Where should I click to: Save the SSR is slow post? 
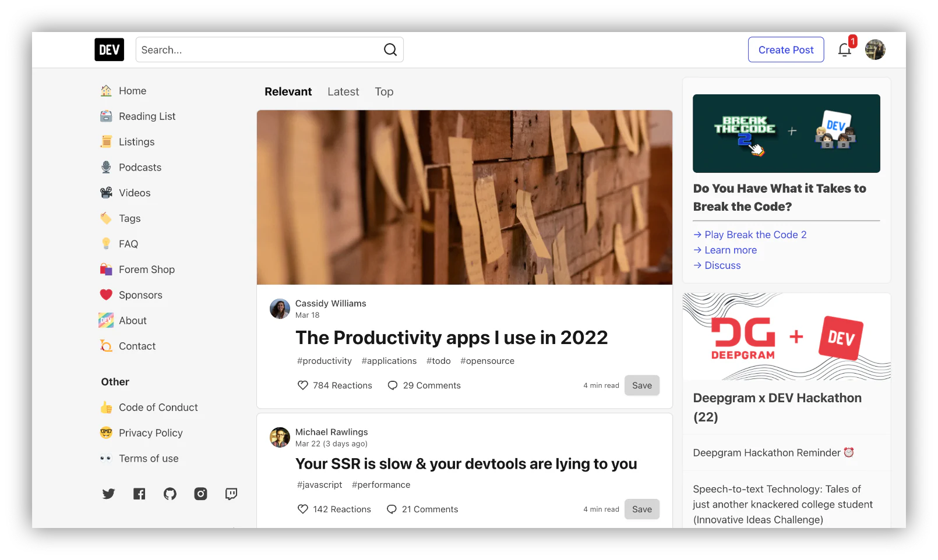(642, 509)
